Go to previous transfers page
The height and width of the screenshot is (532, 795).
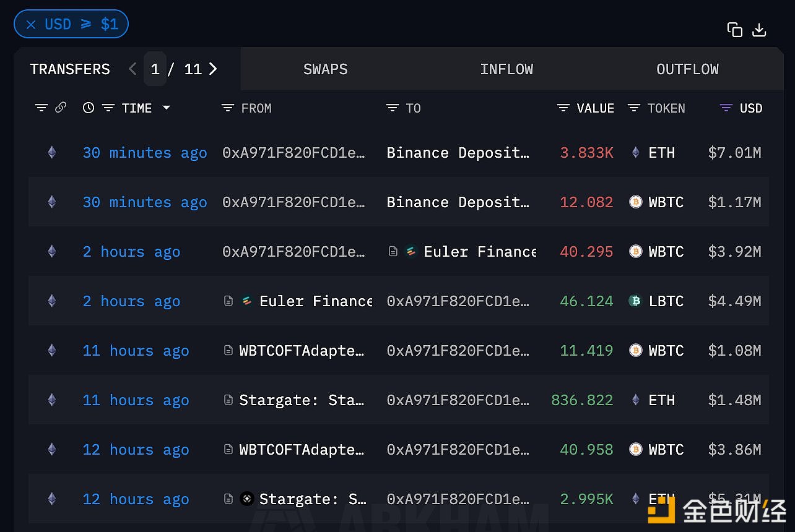tap(132, 69)
